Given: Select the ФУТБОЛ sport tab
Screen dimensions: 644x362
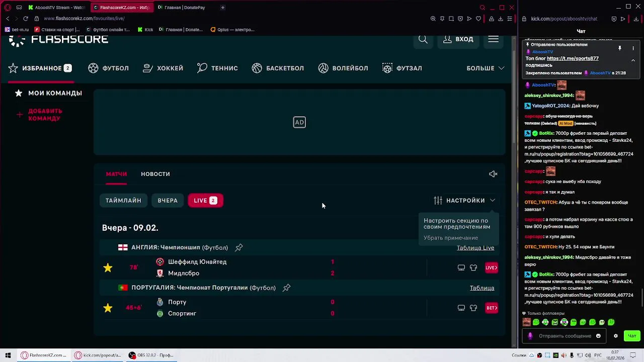Looking at the screenshot, I should coord(108,68).
